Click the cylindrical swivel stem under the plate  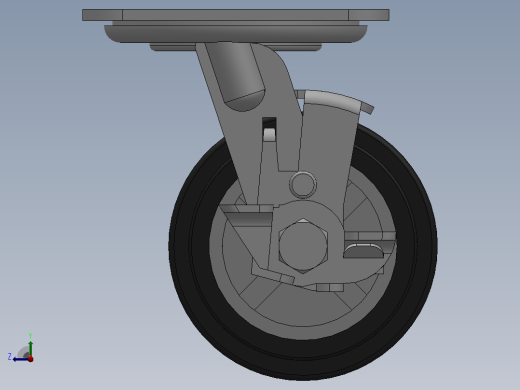(235, 76)
